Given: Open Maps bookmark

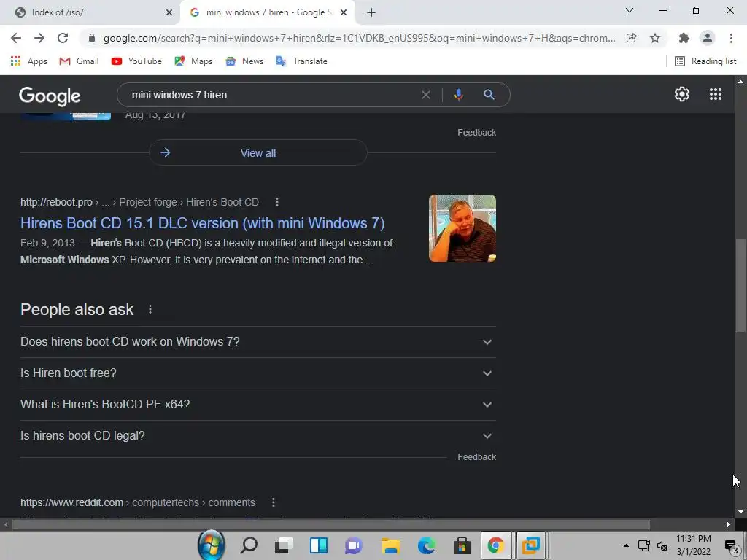Looking at the screenshot, I should pyautogui.click(x=193, y=61).
